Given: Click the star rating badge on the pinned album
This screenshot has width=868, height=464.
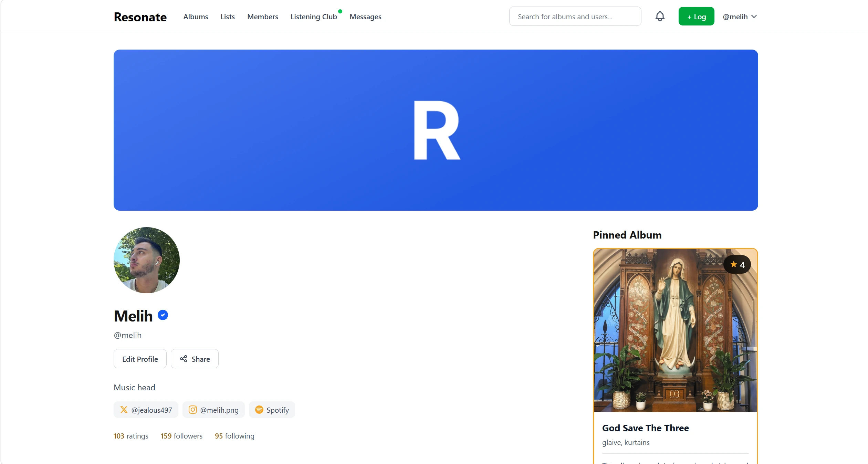Looking at the screenshot, I should (737, 264).
